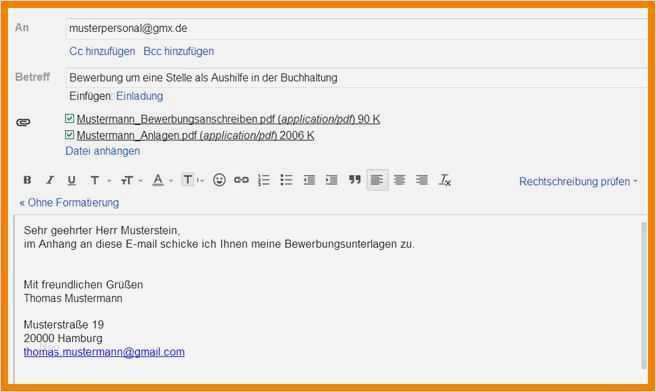Image resolution: width=656 pixels, height=392 pixels.
Task: Open the font family tool
Action: click(95, 180)
